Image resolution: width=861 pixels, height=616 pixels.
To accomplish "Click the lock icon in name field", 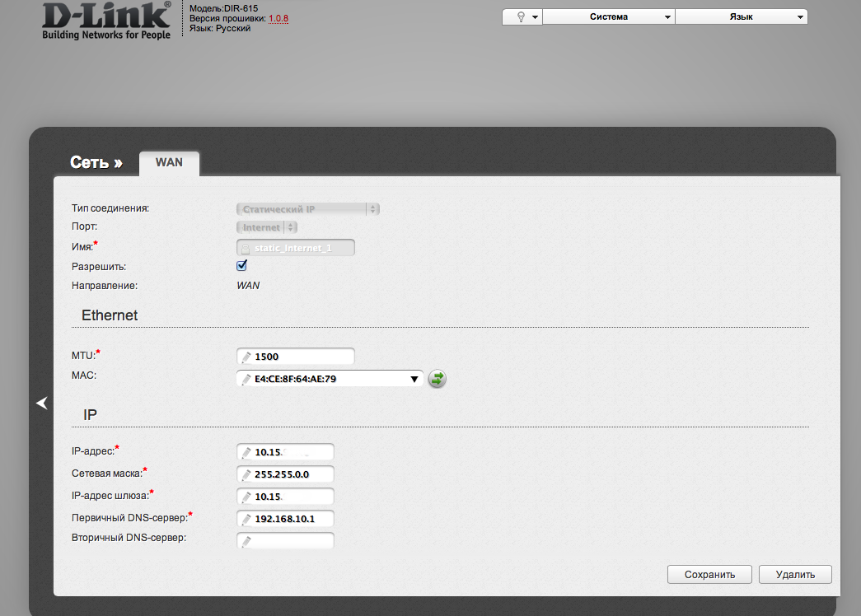I will click(246, 248).
